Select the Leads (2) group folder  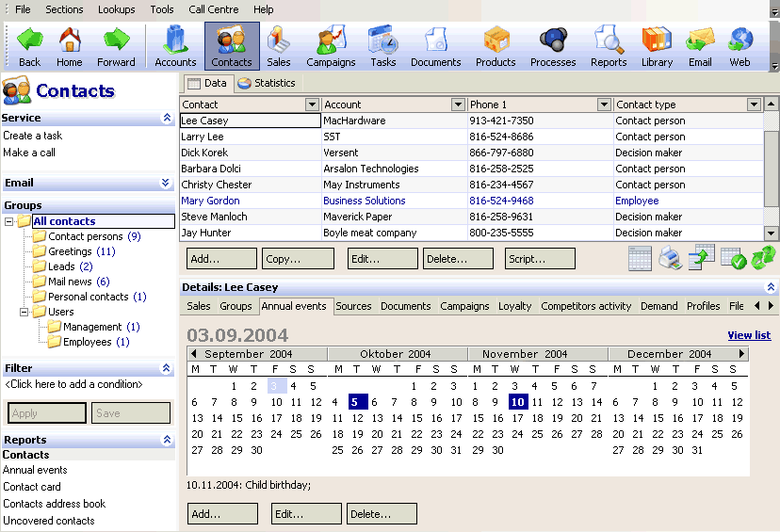(x=63, y=266)
